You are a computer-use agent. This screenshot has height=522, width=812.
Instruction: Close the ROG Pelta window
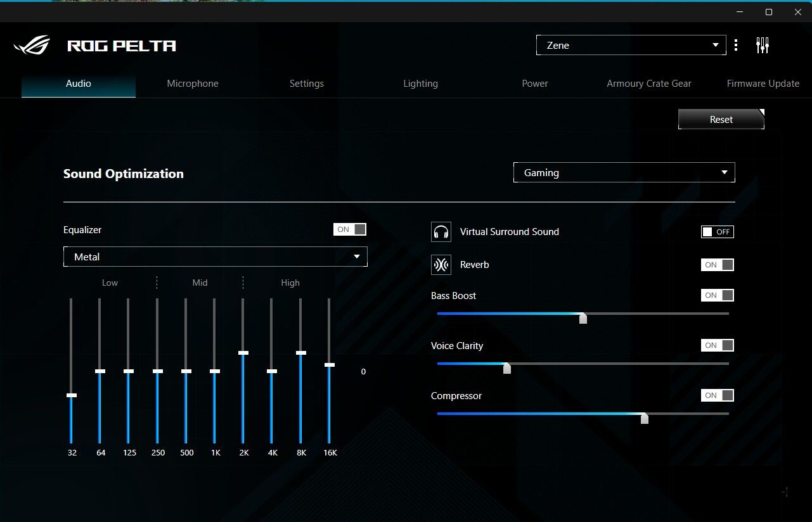coord(797,12)
